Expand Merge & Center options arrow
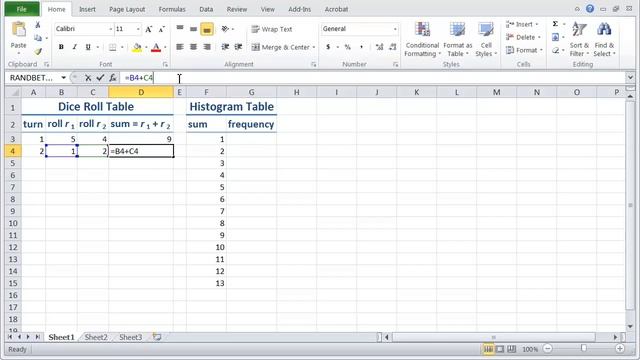The width and height of the screenshot is (640, 360). coord(314,47)
